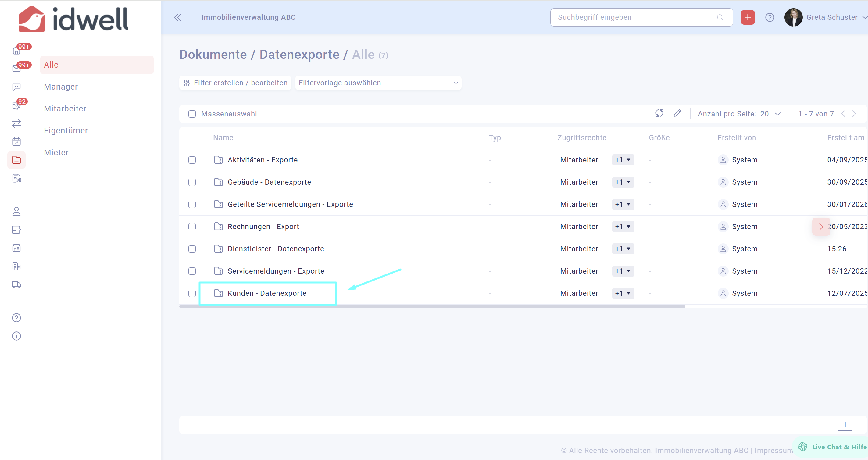The image size is (868, 460).
Task: Select the Kunden - Datenexporte row checkbox
Action: point(192,293)
